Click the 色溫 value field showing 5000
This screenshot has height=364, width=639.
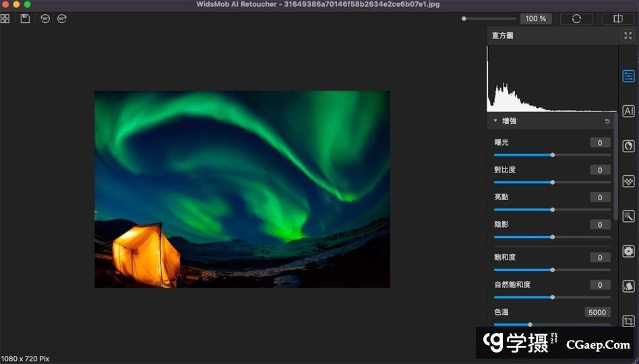pyautogui.click(x=597, y=312)
